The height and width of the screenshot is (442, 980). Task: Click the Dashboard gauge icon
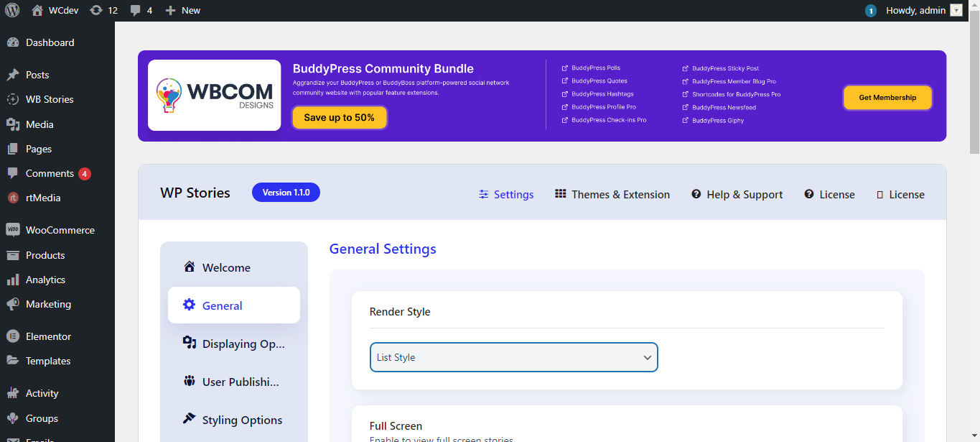tap(13, 42)
